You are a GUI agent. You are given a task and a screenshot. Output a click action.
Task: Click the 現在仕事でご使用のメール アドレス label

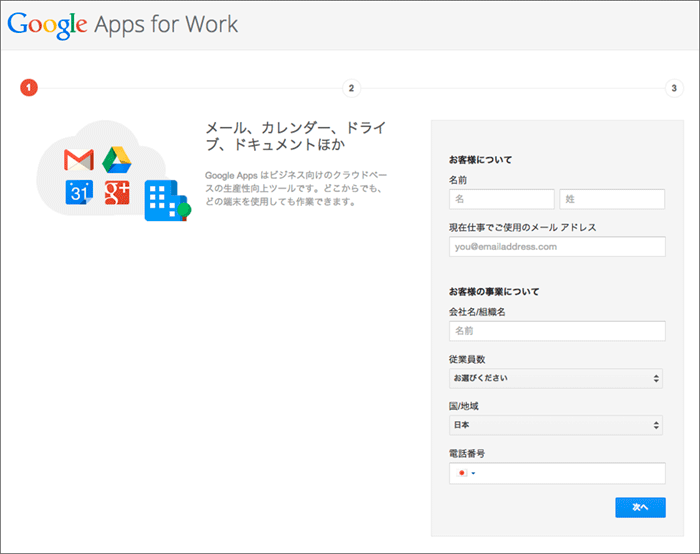(x=522, y=227)
